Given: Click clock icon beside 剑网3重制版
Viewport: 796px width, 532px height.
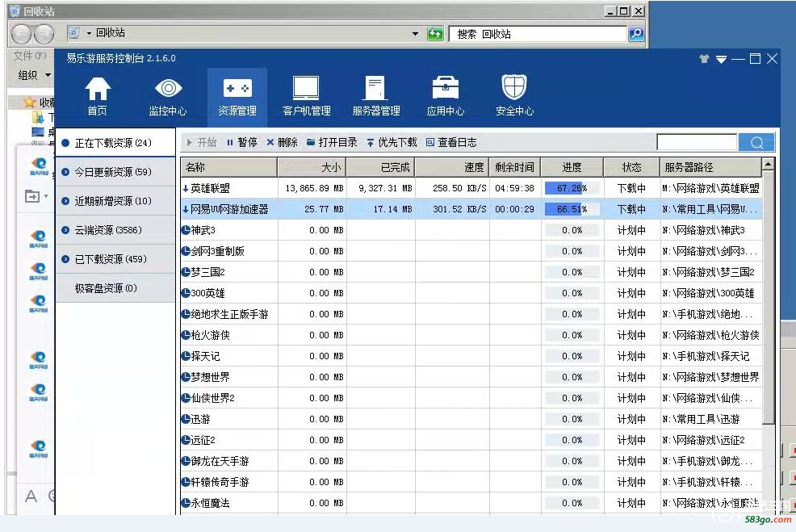Looking at the screenshot, I should (x=186, y=251).
